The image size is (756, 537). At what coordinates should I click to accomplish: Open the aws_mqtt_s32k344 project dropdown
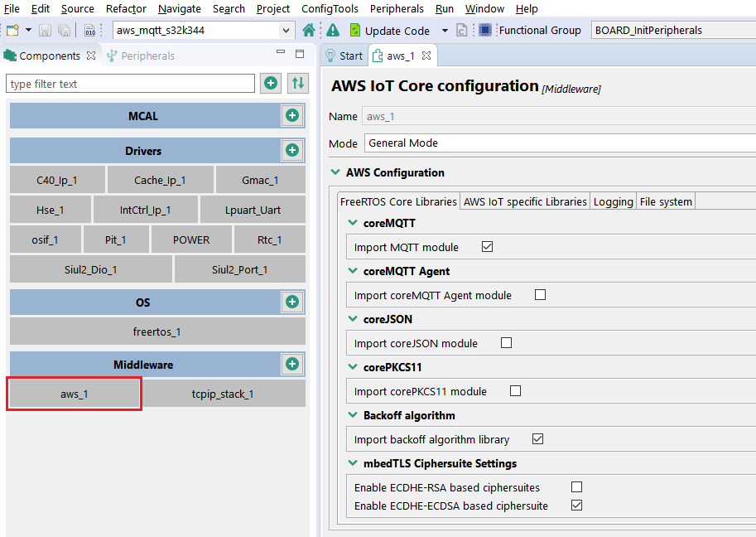pyautogui.click(x=287, y=31)
